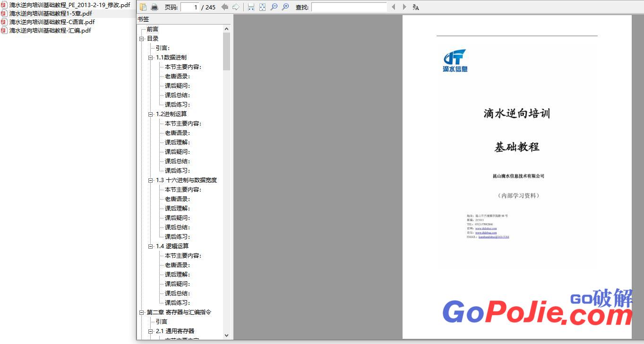The width and height of the screenshot is (644, 344).
Task: Click the Zoom In magnifier icon
Action: (285, 7)
